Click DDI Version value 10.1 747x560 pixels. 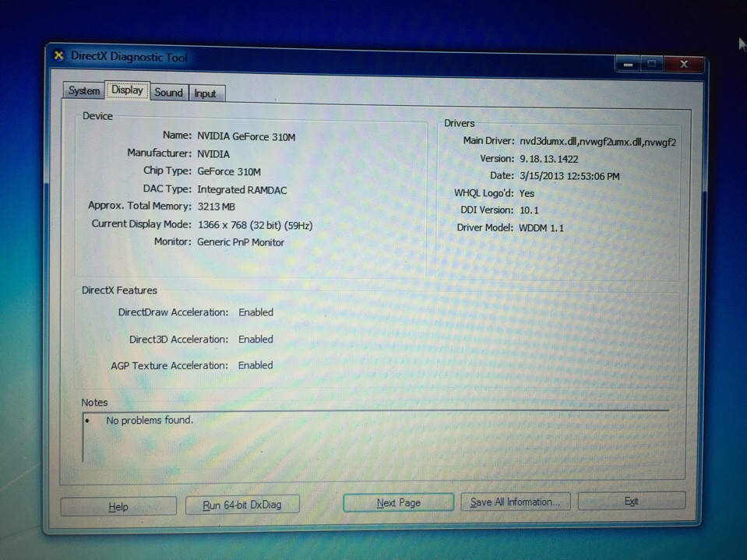pos(529,210)
